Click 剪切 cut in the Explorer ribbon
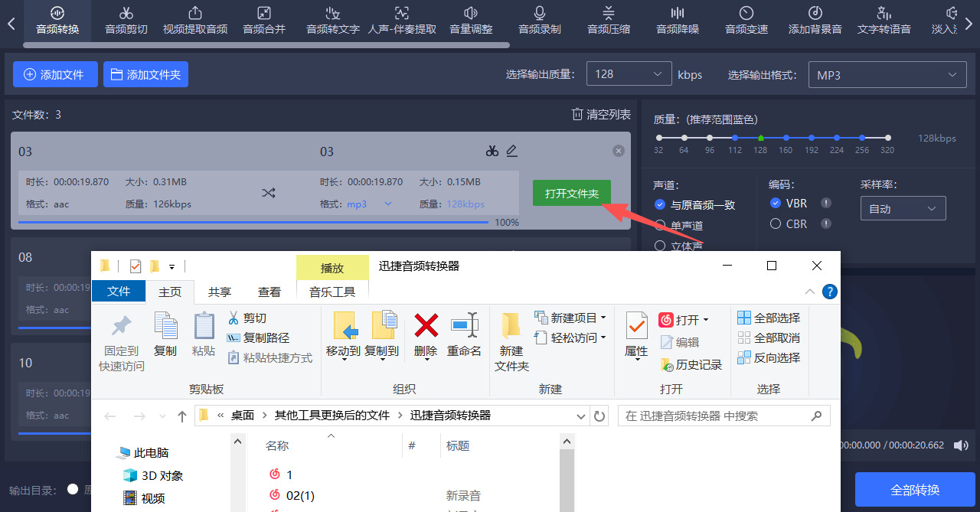Viewport: 980px width, 512px height. pyautogui.click(x=247, y=318)
